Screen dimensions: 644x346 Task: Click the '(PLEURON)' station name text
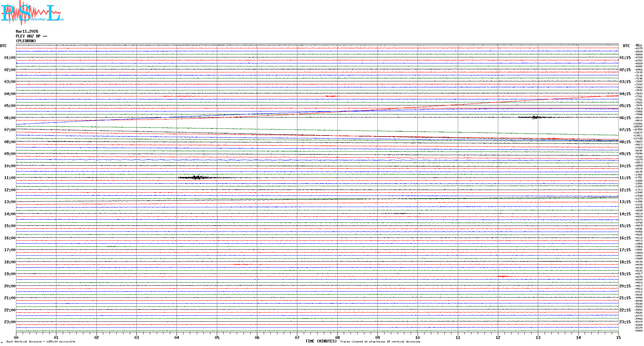pos(26,41)
